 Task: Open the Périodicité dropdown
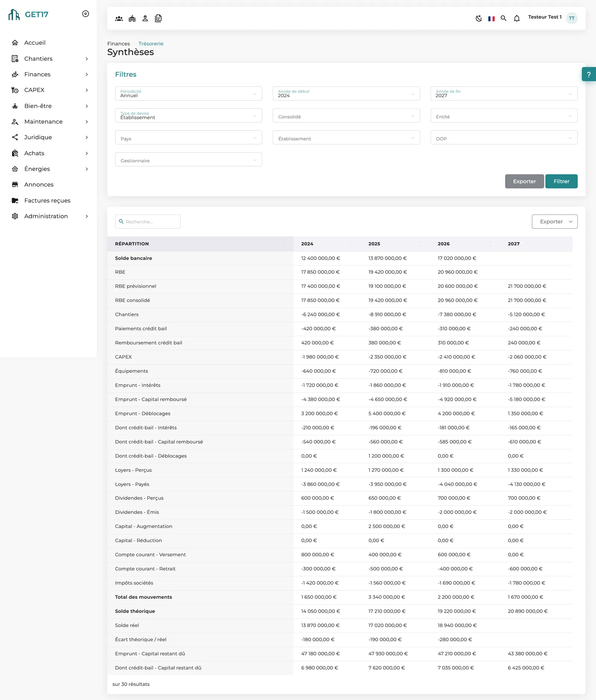coord(188,93)
